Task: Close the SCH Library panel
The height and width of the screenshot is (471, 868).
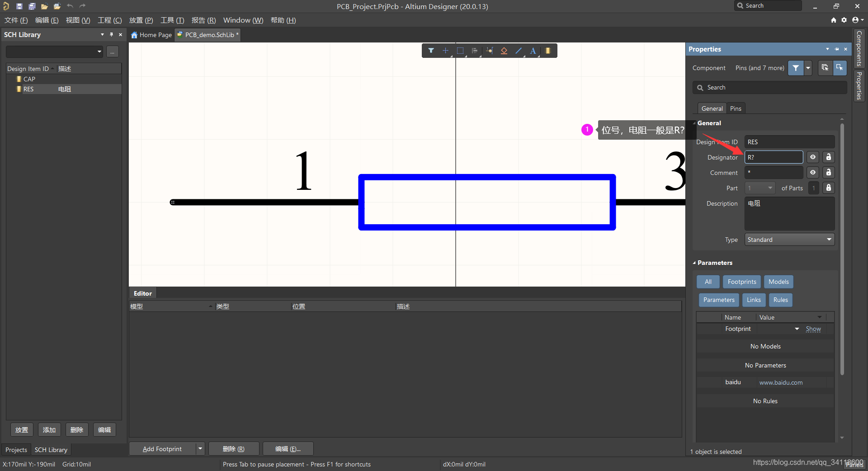Action: [120, 34]
